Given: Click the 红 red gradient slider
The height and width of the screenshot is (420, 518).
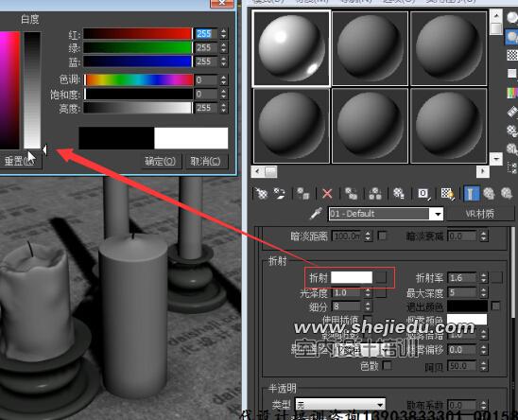Looking at the screenshot, I should 138,33.
